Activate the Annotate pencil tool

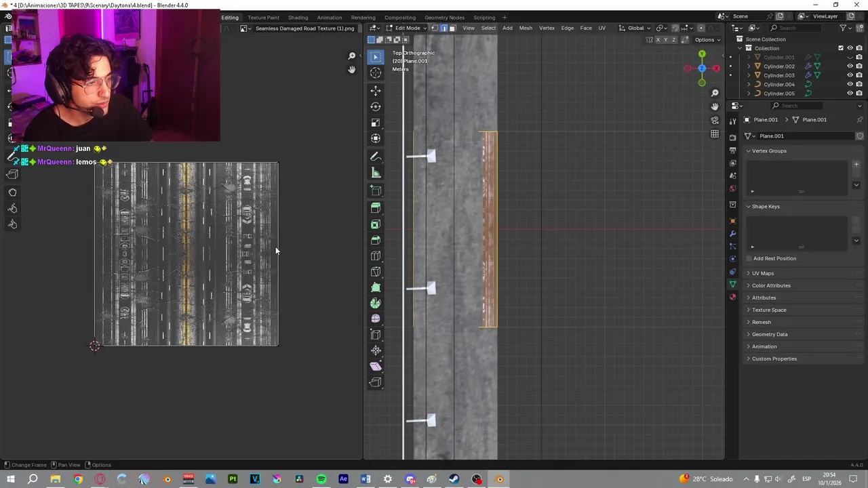pos(376,157)
